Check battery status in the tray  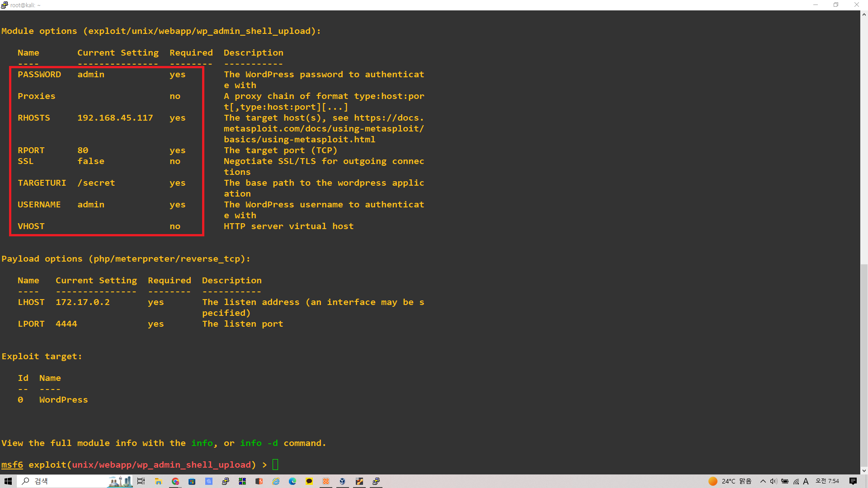point(785,481)
